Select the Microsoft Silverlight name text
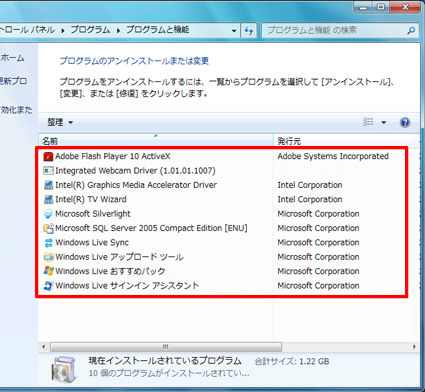This screenshot has width=425, height=392. tap(93, 214)
